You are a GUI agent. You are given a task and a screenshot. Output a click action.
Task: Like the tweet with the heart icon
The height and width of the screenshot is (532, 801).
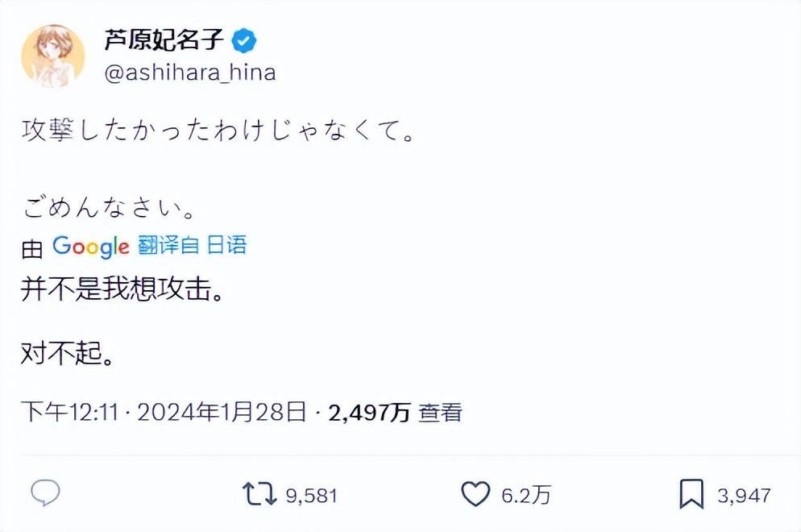[475, 493]
